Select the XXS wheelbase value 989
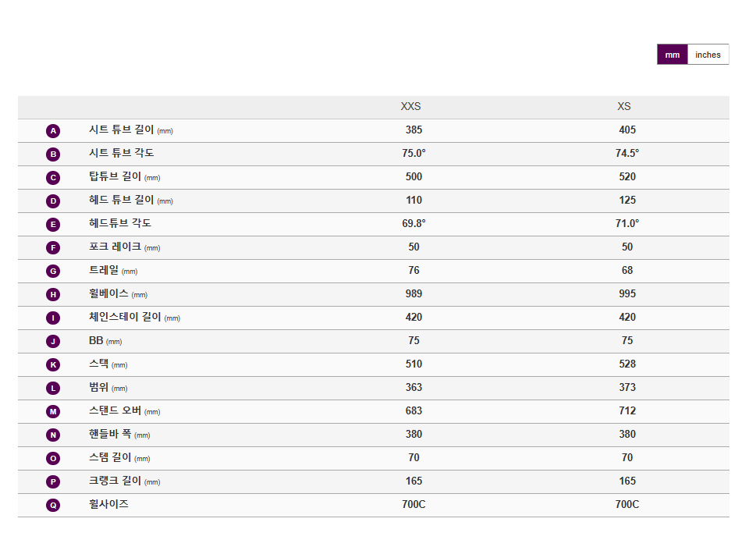 point(413,293)
